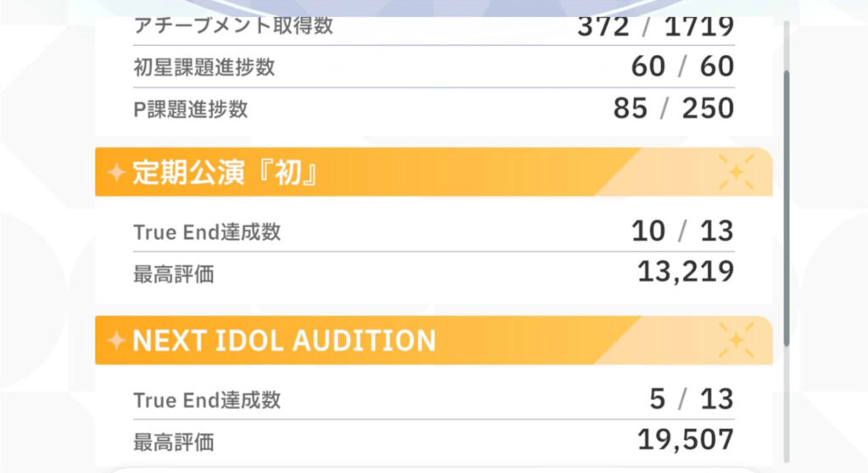The width and height of the screenshot is (868, 473).
Task: Click star decoration right of 定期公演 header
Action: coord(736,173)
